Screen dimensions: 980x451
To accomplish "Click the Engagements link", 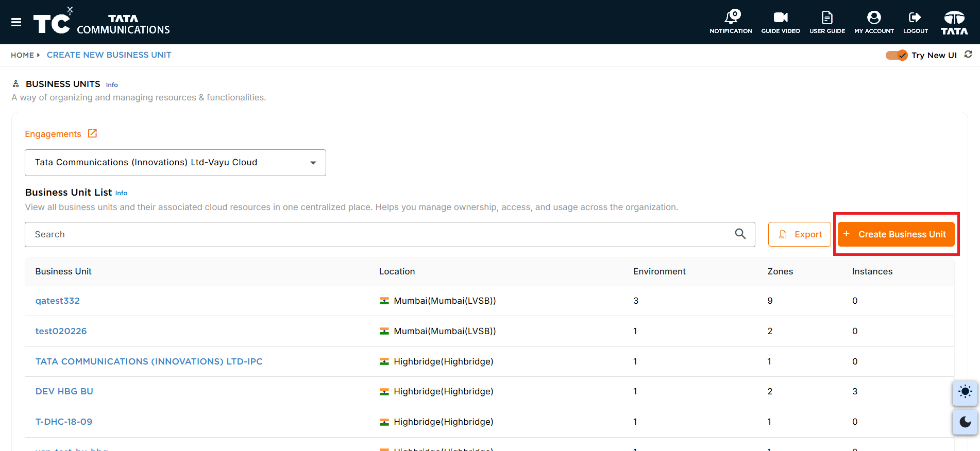I will [x=53, y=134].
